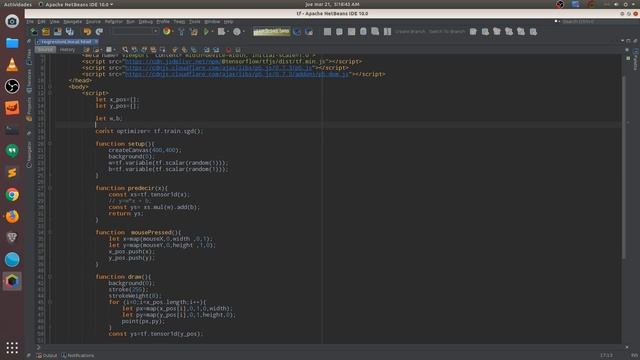
Task: Open VLC from the Ubuntu dock
Action: [x=12, y=64]
